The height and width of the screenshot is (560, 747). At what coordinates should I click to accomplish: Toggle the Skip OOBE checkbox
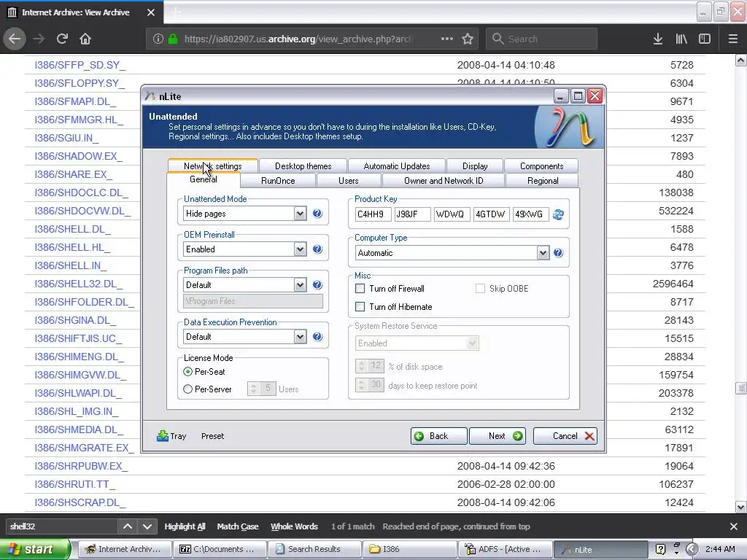click(x=480, y=289)
